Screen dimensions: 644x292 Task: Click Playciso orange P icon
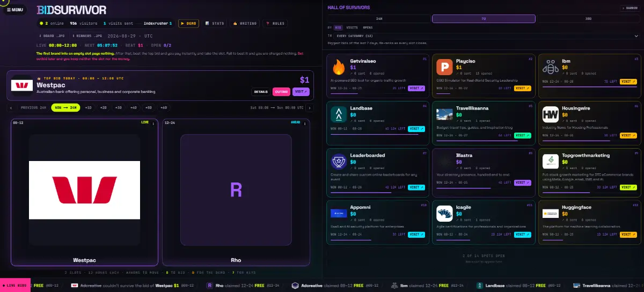444,67
